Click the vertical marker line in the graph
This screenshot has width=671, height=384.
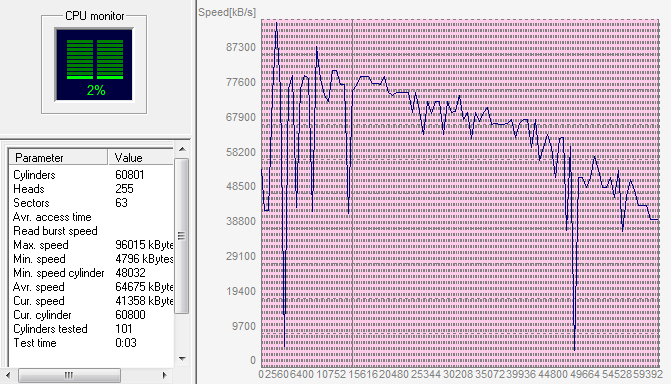click(x=353, y=193)
